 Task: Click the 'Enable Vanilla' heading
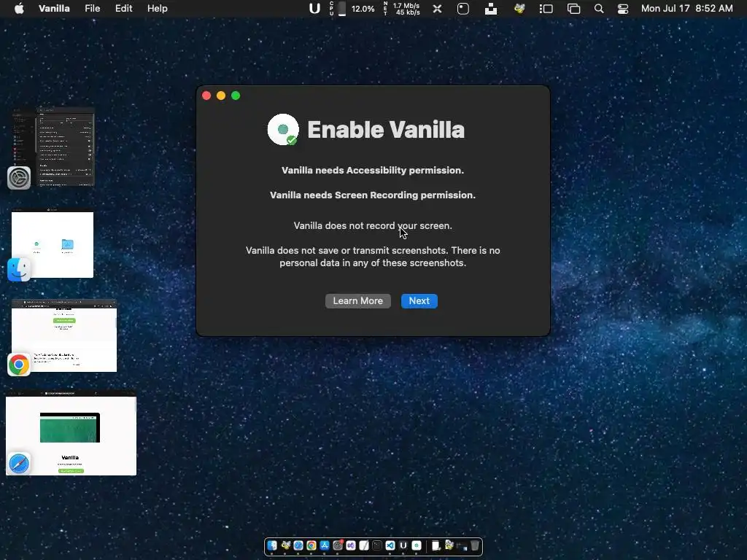pyautogui.click(x=386, y=130)
